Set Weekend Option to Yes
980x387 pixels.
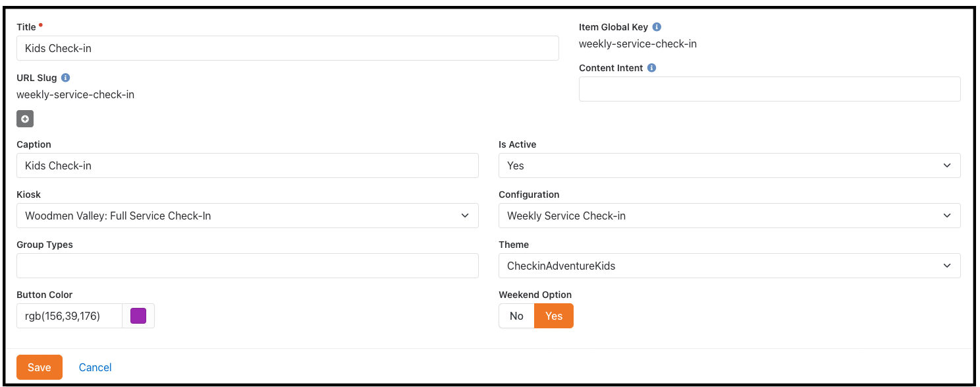(x=553, y=316)
